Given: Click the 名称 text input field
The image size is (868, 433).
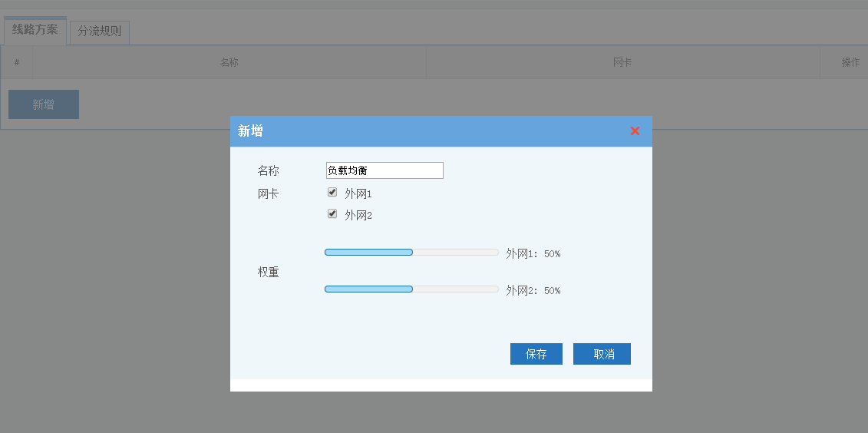Looking at the screenshot, I should pyautogui.click(x=384, y=170).
